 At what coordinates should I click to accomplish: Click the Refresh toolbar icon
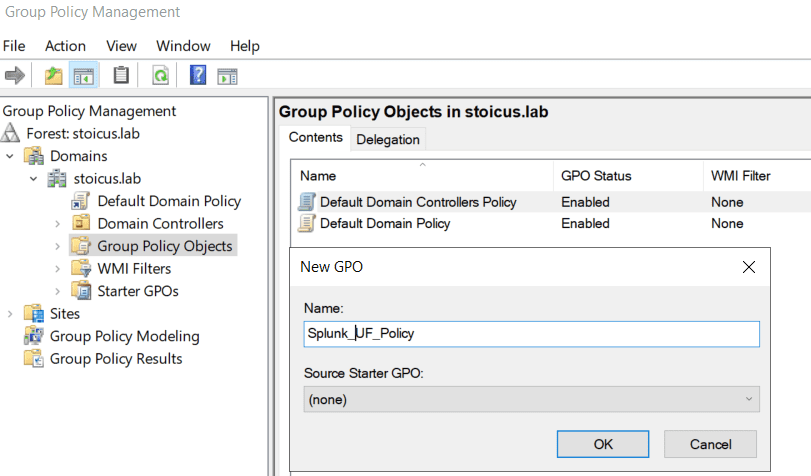coord(160,76)
